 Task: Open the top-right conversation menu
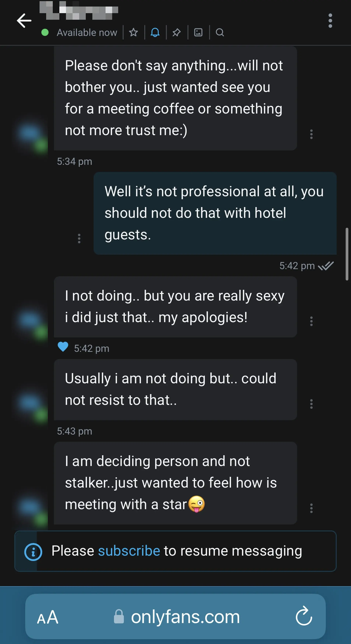pos(330,20)
